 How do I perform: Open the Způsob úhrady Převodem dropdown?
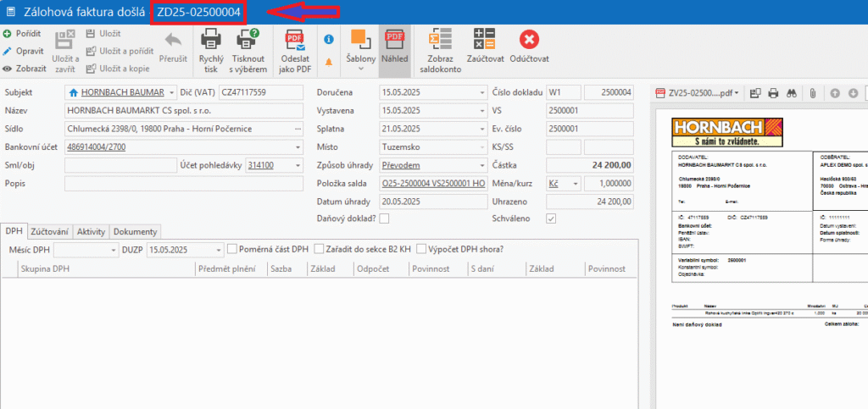(x=481, y=165)
